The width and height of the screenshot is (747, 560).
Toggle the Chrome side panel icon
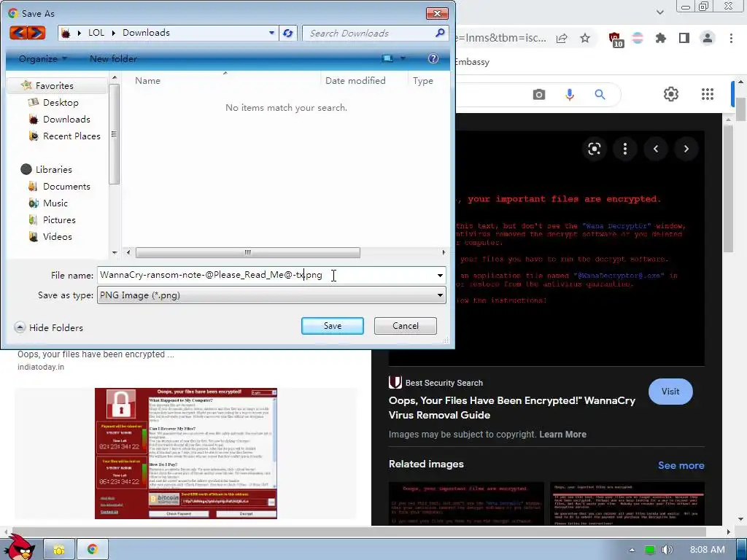point(684,38)
